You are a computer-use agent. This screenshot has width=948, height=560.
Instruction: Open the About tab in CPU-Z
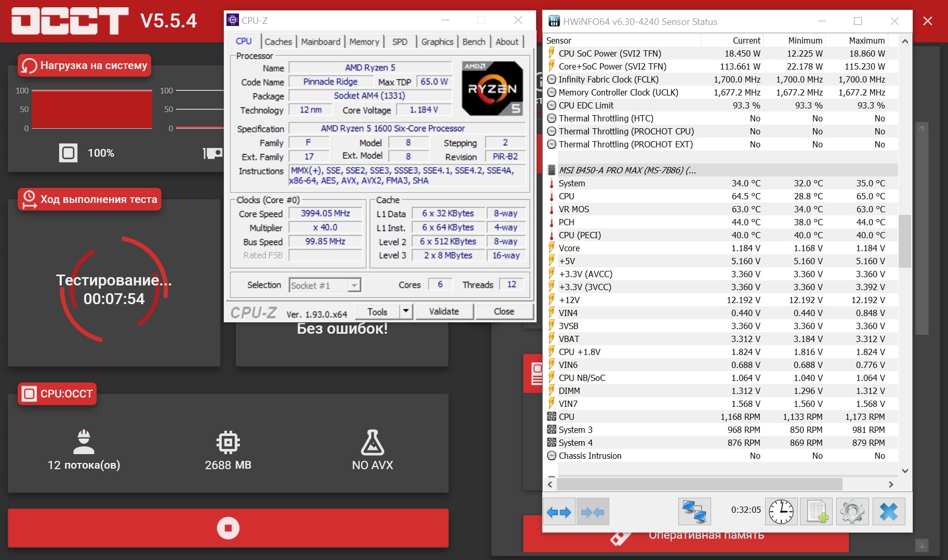507,42
